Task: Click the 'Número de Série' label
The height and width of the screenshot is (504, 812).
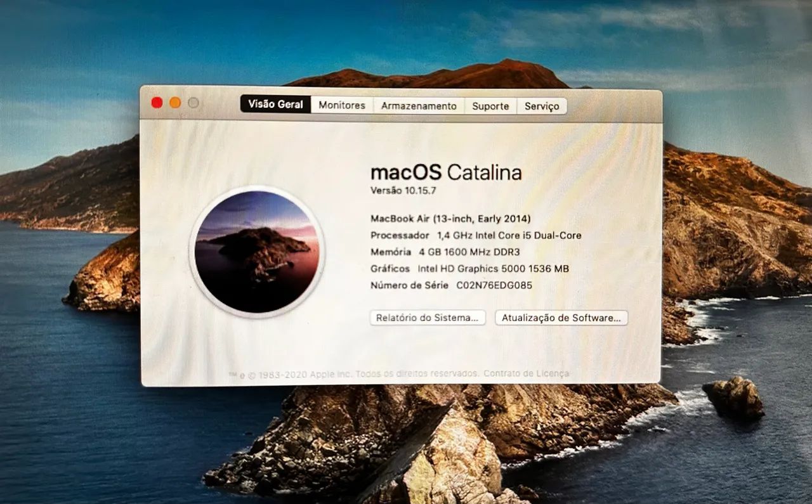Action: (410, 285)
